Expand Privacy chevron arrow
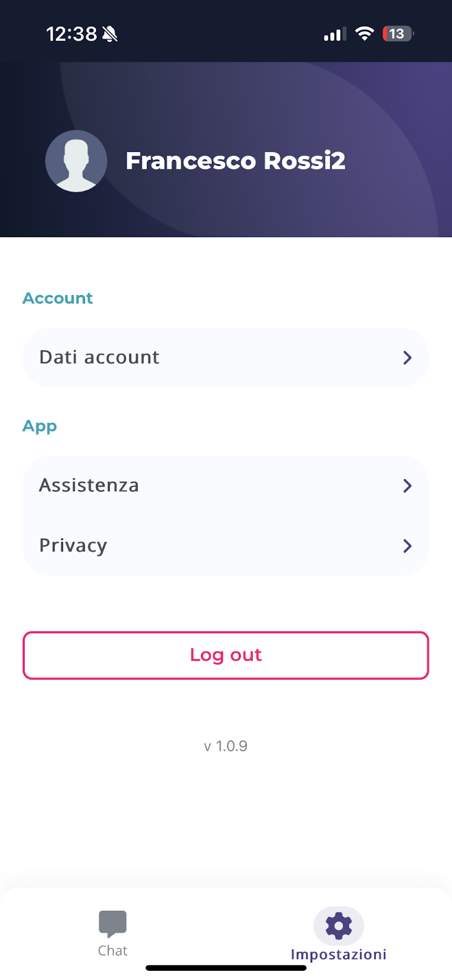Image resolution: width=452 pixels, height=980 pixels. [x=407, y=546]
